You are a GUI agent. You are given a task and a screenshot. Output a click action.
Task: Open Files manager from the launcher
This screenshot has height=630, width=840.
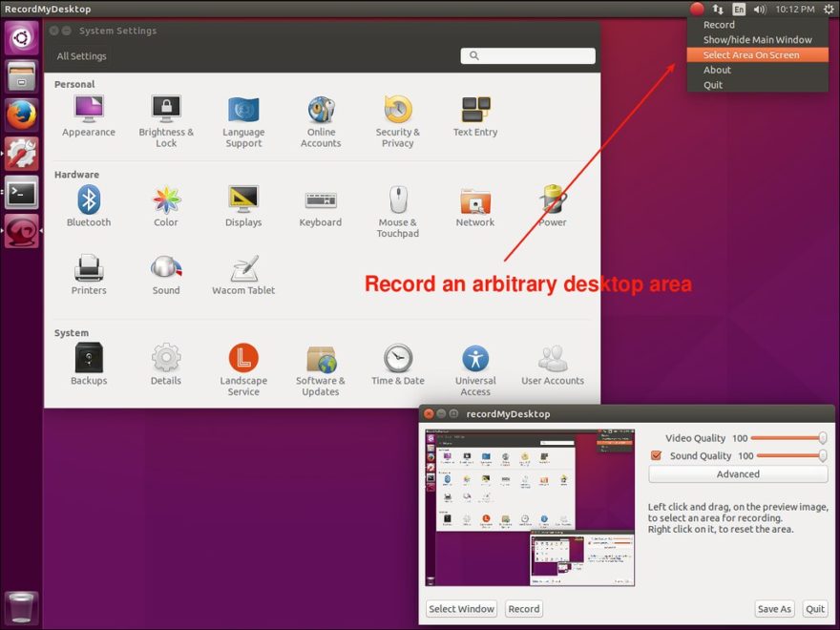click(x=21, y=76)
